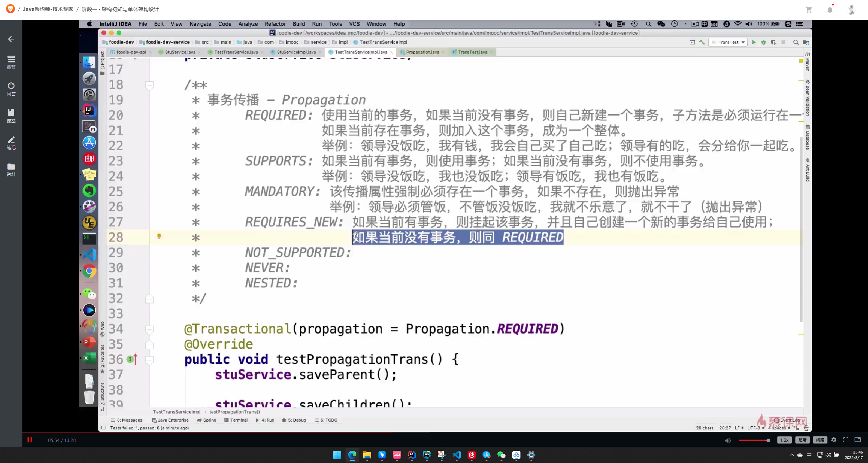Switch to the Propagation.java editor tab
This screenshot has height=463, width=868.
point(422,52)
